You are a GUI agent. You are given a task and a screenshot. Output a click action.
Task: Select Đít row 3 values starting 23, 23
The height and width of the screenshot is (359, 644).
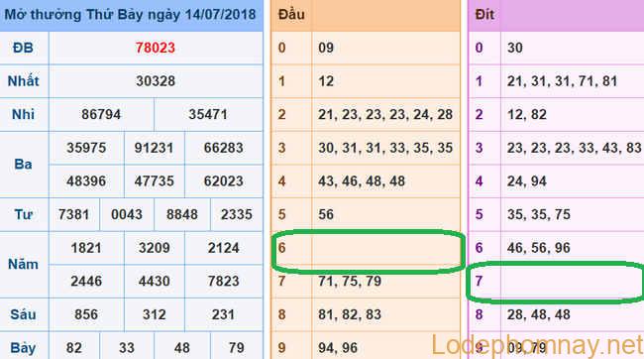point(574,148)
